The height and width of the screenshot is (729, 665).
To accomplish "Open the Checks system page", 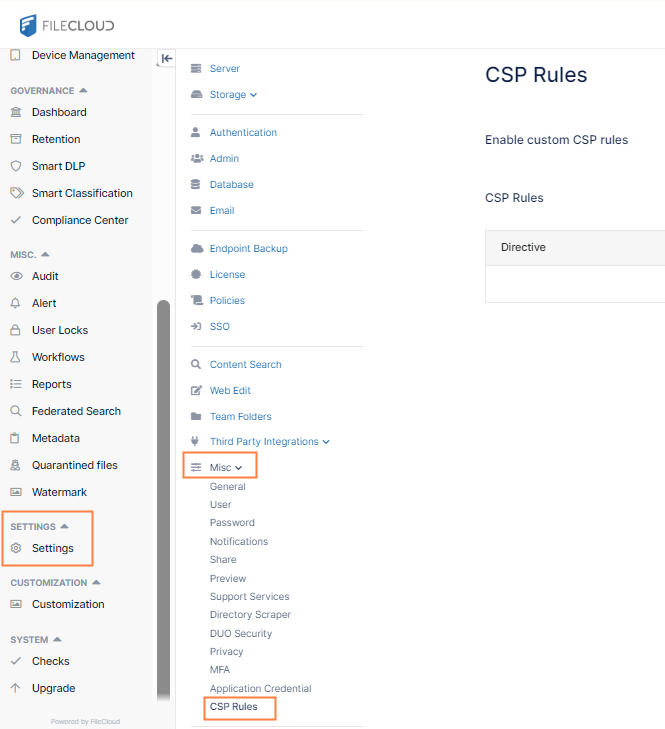I will pos(50,661).
